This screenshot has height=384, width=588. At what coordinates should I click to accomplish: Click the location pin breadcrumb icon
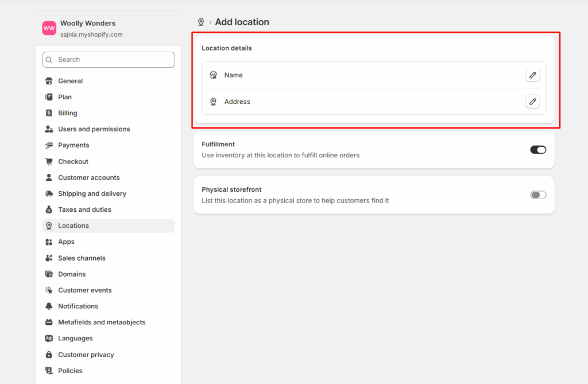pos(201,22)
